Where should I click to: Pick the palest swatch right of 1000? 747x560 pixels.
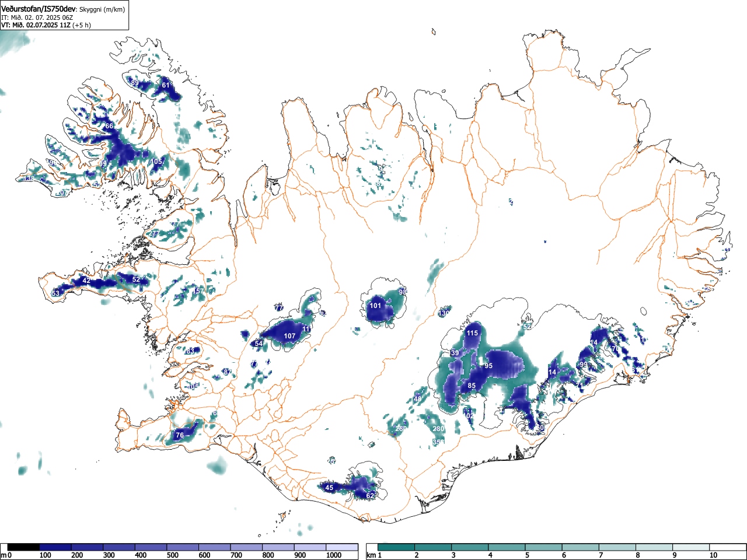click(342, 547)
